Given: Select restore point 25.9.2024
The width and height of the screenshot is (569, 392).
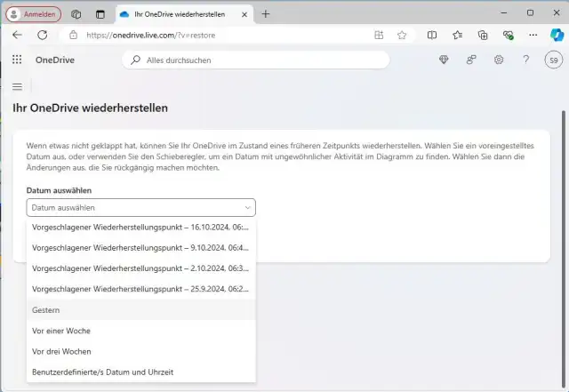Looking at the screenshot, I should [x=140, y=289].
